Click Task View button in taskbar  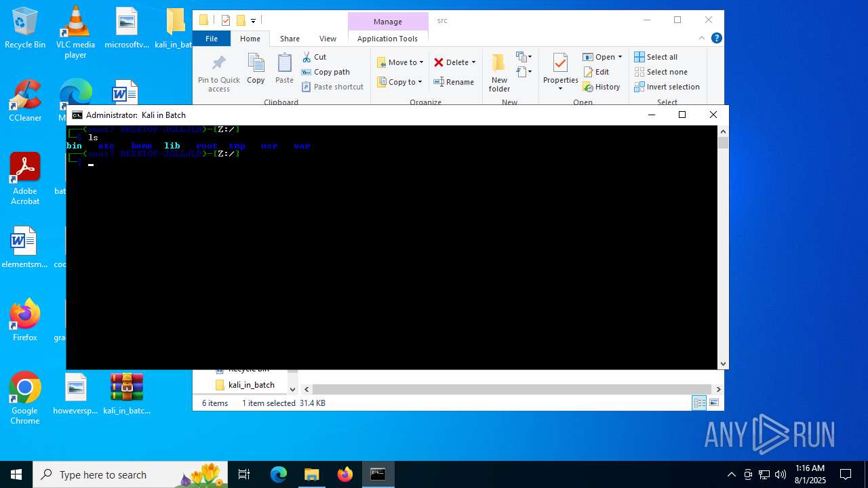click(x=244, y=474)
